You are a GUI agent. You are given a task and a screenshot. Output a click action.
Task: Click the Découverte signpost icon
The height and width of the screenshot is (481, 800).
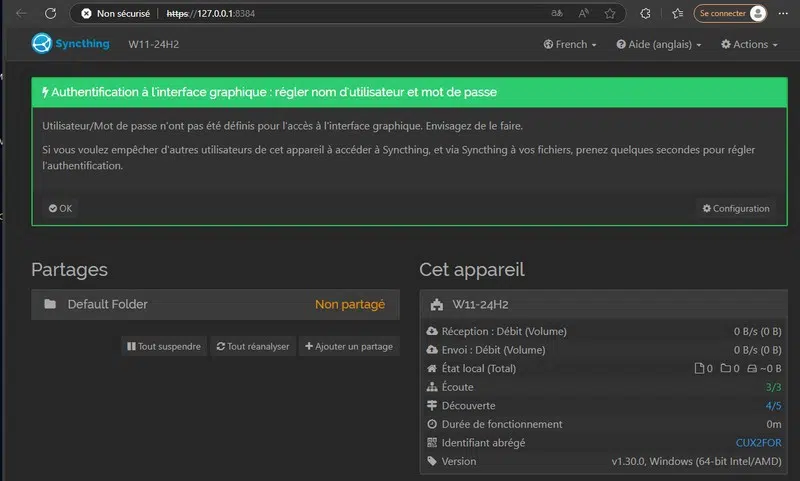click(x=432, y=406)
